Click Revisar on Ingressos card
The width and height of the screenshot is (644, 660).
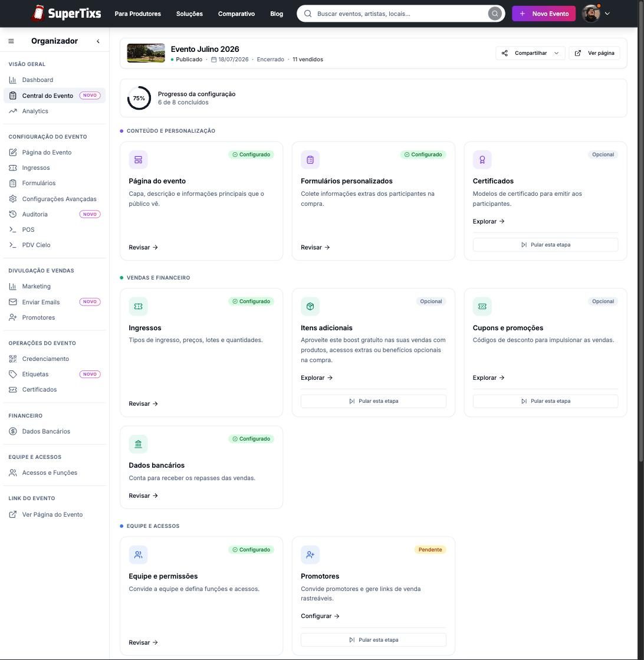143,403
